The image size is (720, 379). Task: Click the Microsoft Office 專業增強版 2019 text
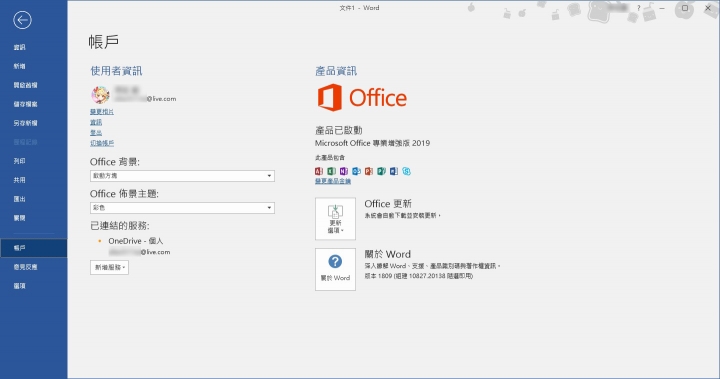(372, 143)
